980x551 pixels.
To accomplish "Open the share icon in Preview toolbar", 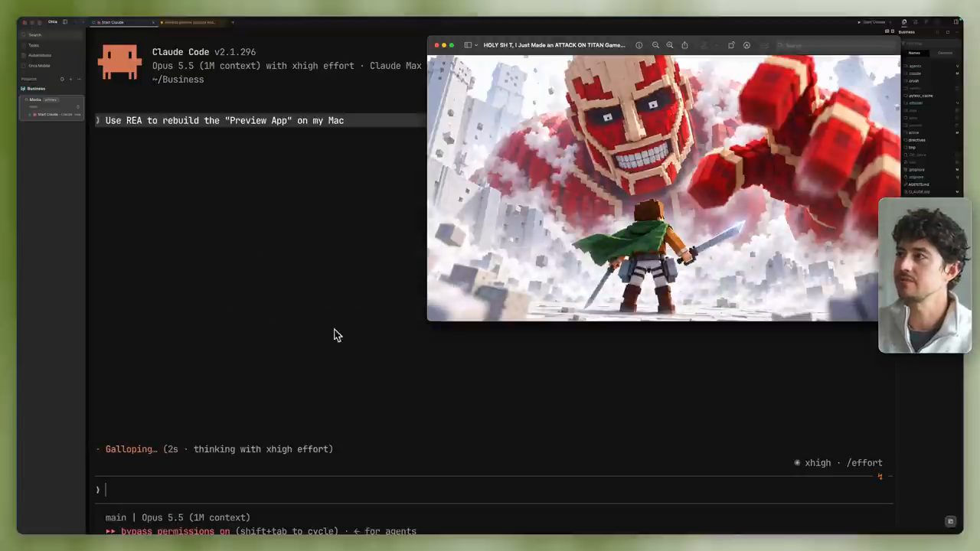I will [684, 45].
